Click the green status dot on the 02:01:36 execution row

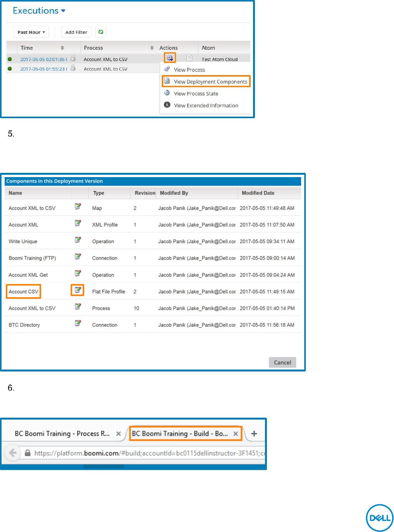tap(10, 59)
